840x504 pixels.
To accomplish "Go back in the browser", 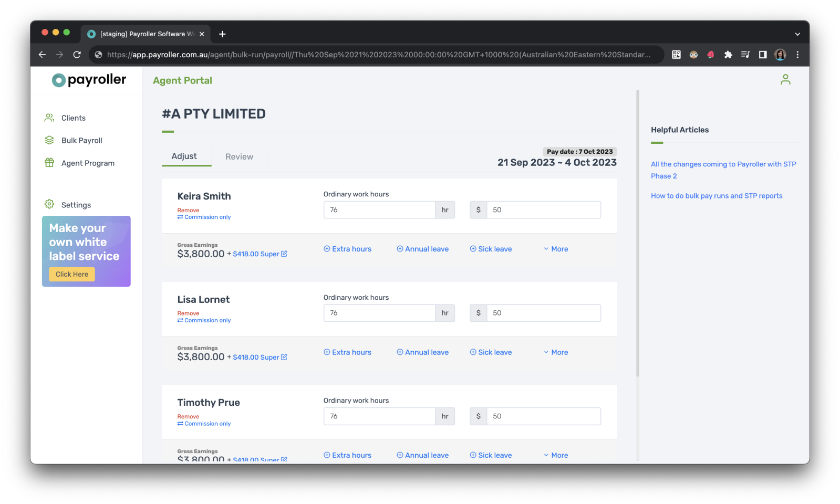I will coord(43,55).
